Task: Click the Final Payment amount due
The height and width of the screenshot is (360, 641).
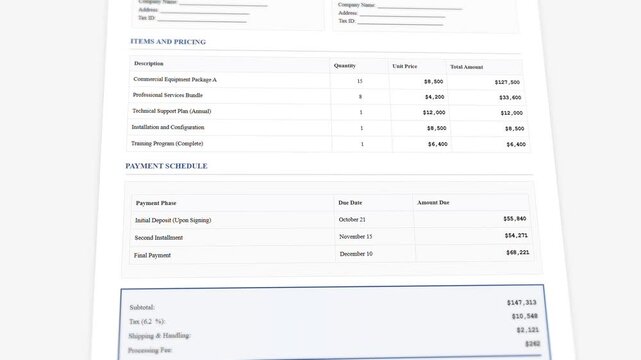Action: [518, 253]
